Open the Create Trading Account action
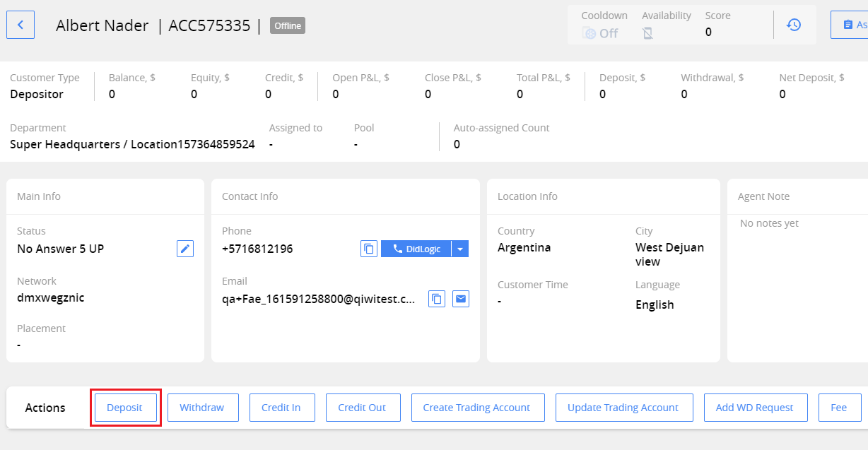 (478, 408)
